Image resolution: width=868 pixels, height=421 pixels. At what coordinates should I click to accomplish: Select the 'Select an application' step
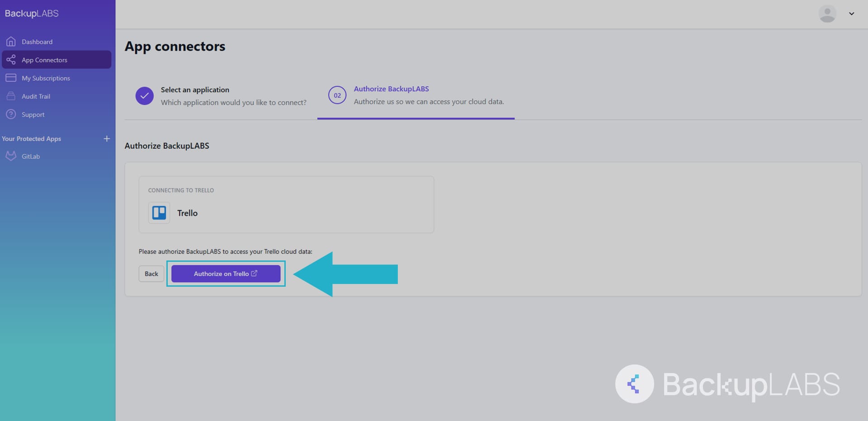pyautogui.click(x=221, y=96)
